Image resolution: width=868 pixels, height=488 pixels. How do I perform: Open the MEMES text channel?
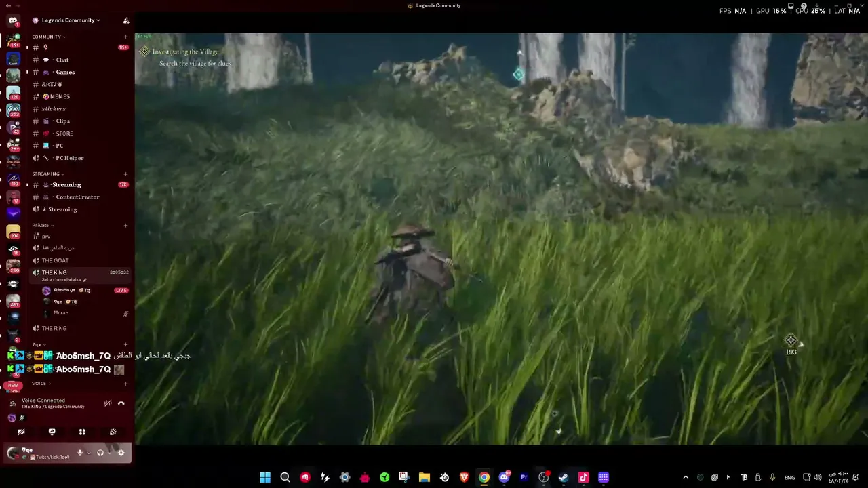click(x=80, y=96)
